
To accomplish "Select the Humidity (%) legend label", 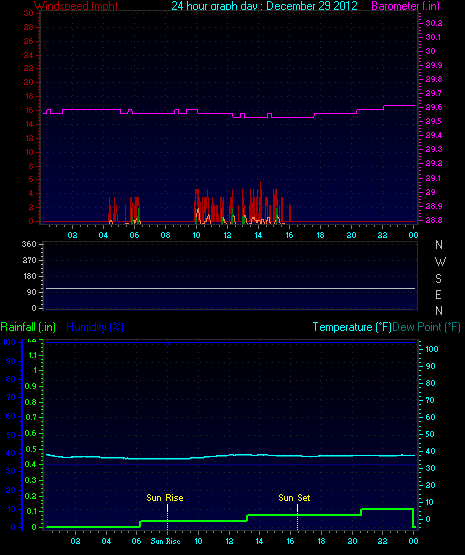I will [95, 327].
